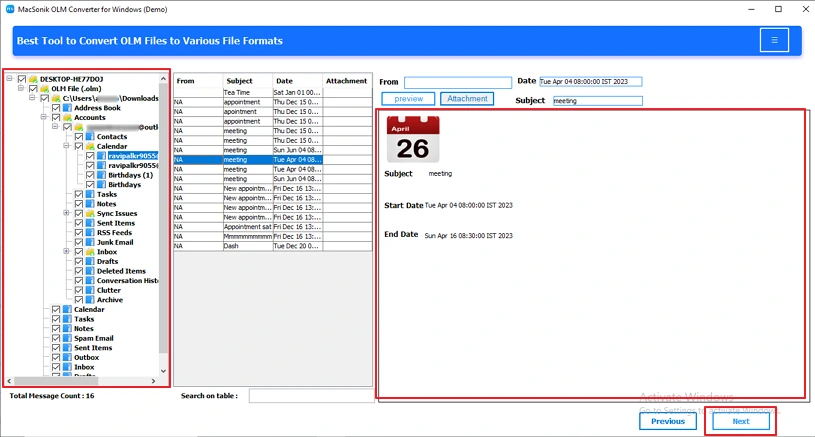Click the MacSonik app icon in title bar

coord(10,9)
